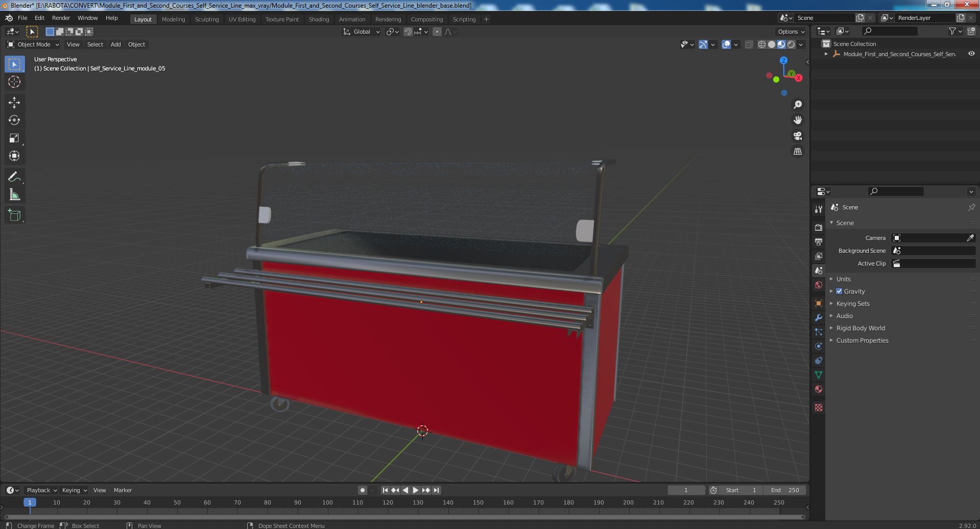This screenshot has width=980, height=529.
Task: Toggle camera view icon
Action: click(x=798, y=136)
